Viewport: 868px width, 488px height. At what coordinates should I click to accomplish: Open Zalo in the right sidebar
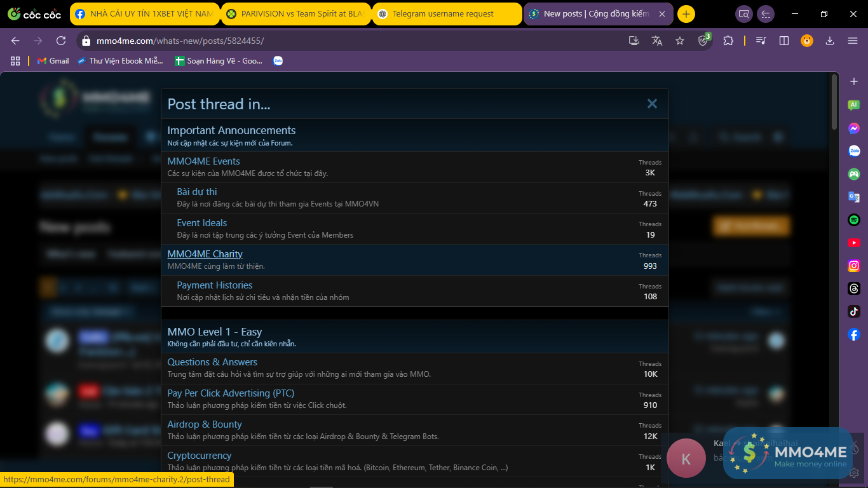tap(854, 151)
